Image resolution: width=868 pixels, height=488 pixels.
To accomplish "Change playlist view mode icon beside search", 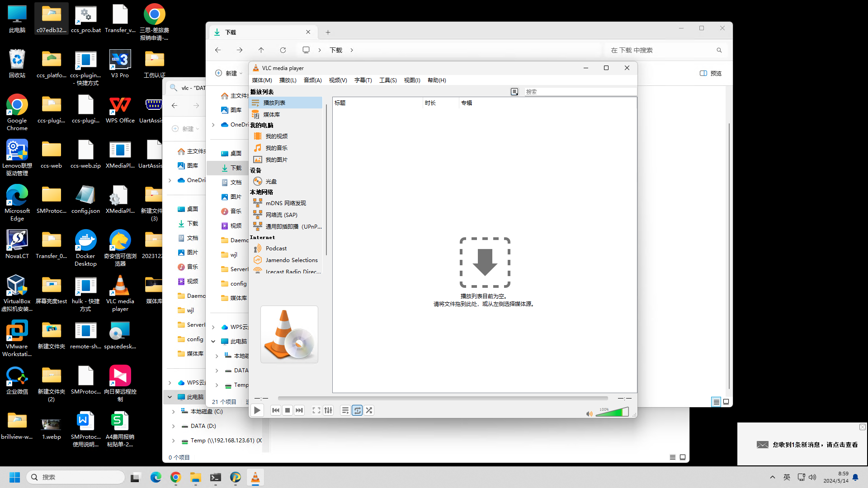I will [x=514, y=92].
